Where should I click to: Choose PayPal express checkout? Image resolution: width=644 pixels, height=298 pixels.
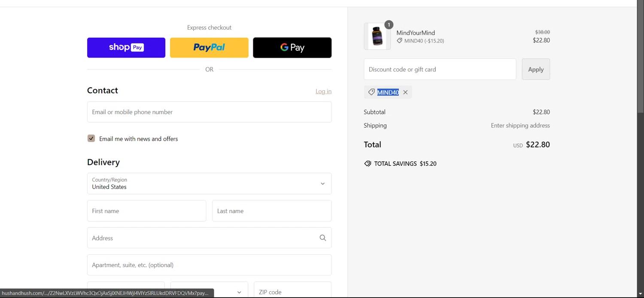point(209,47)
